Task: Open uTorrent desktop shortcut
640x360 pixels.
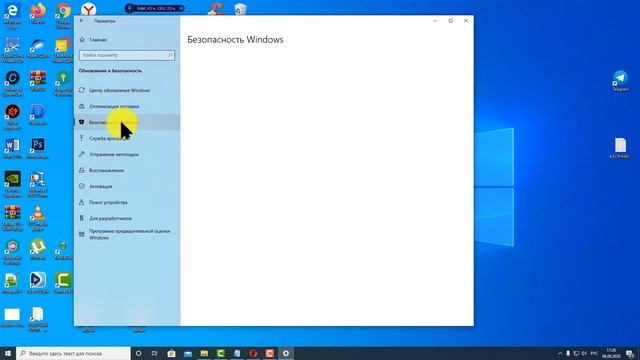Action: (38, 249)
